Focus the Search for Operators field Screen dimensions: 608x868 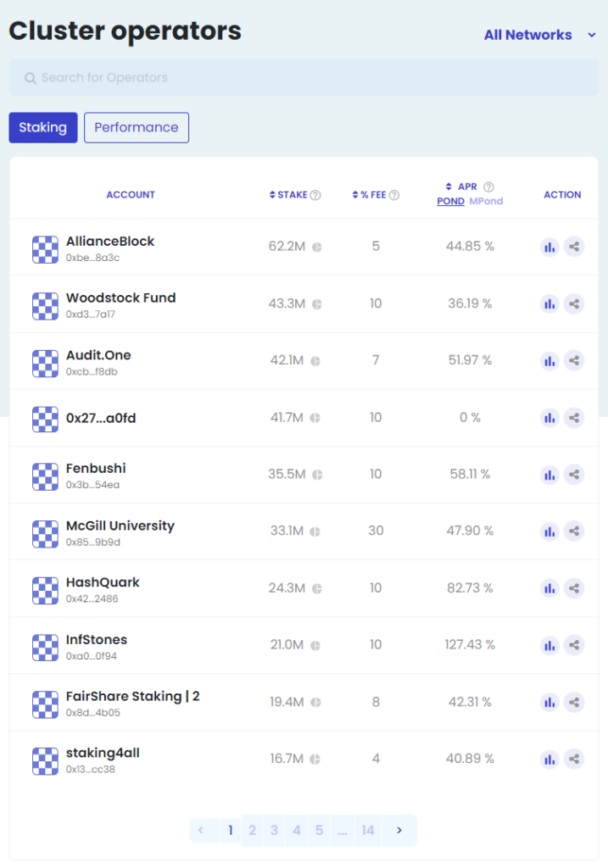pyautogui.click(x=304, y=77)
